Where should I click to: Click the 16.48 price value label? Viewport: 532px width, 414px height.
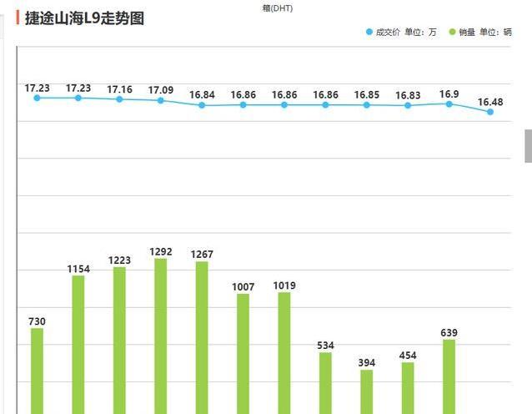tap(490, 102)
